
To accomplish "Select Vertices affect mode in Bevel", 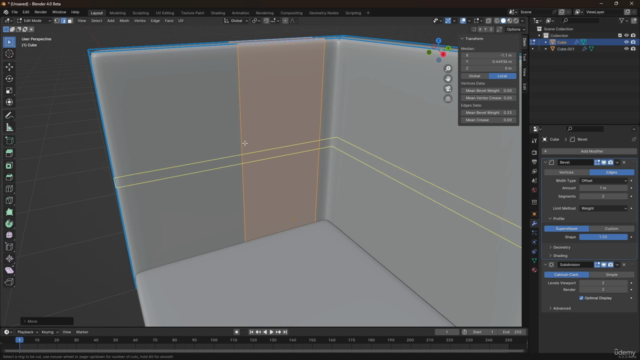I will coord(566,172).
